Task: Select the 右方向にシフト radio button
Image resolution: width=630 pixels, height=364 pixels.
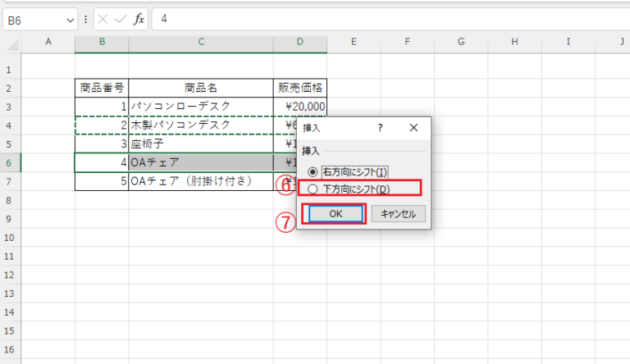Action: point(313,171)
